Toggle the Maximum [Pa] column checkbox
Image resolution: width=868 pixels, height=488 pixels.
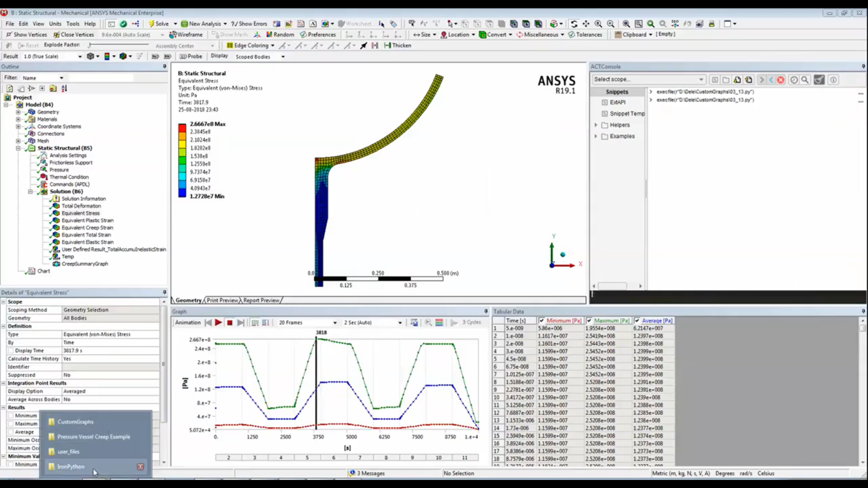[x=589, y=320]
